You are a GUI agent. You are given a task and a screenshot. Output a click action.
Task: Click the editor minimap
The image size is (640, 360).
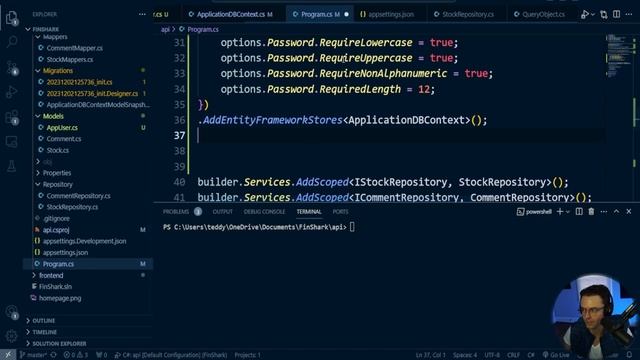(x=620, y=57)
